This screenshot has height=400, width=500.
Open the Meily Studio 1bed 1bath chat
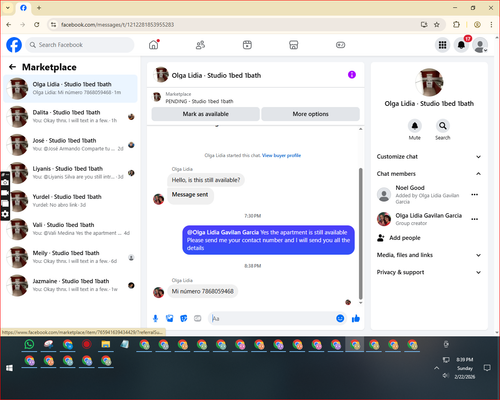click(70, 257)
